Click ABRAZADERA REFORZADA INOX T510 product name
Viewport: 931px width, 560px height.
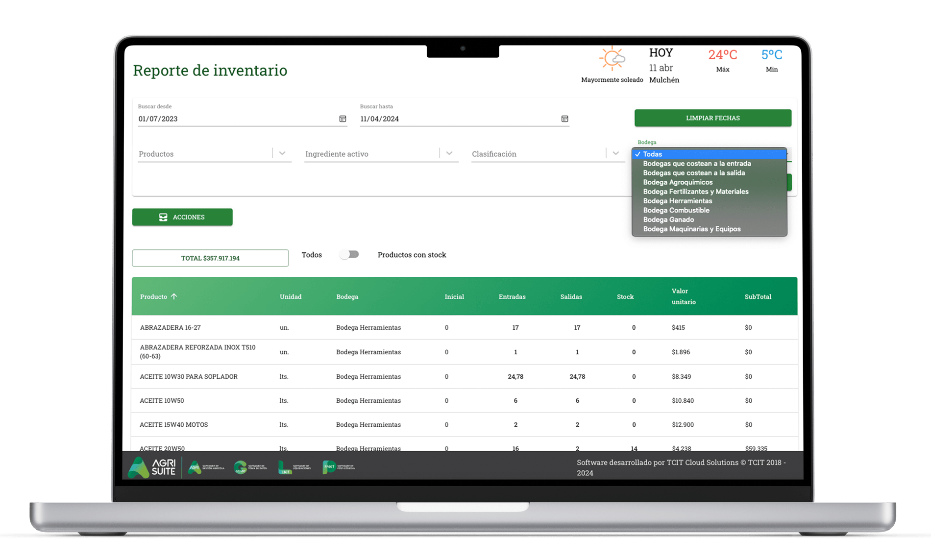point(197,351)
